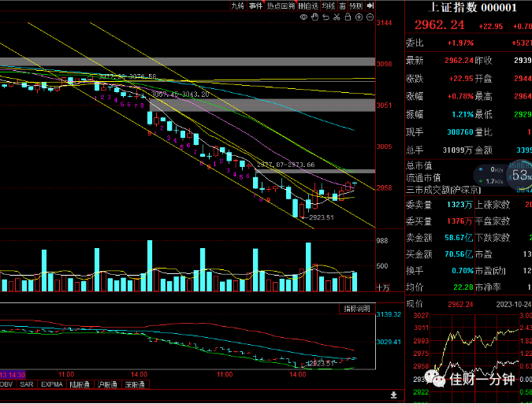Click the 委卖量 1323万 value
532x404 pixels.
(x=459, y=205)
